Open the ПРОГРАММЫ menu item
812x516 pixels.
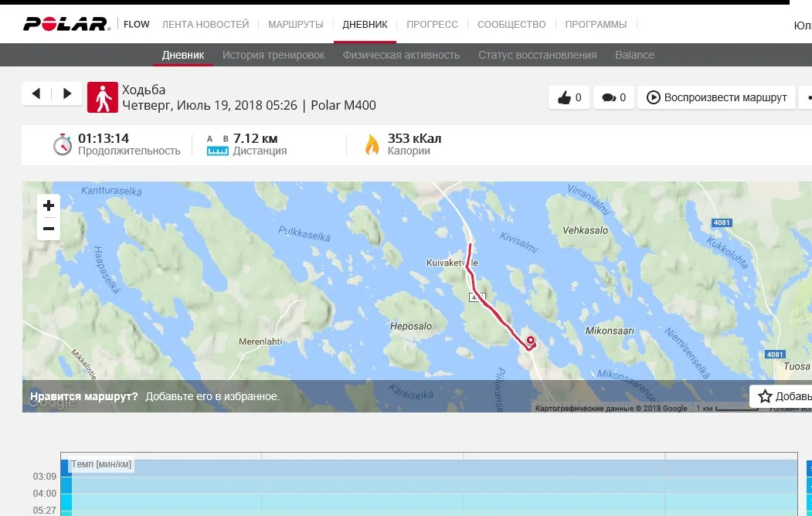(596, 24)
